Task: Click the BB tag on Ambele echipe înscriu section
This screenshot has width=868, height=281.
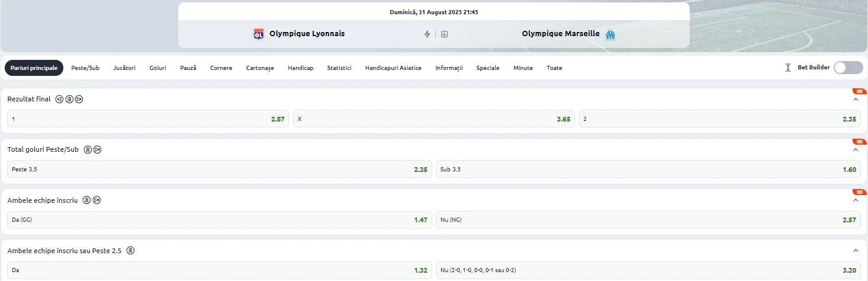Action: [x=859, y=192]
